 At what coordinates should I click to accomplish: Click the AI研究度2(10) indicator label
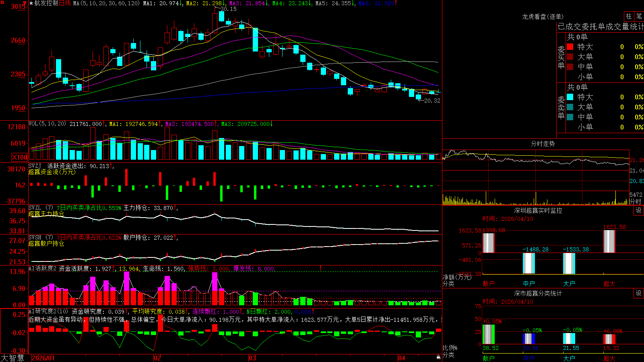[48, 311]
